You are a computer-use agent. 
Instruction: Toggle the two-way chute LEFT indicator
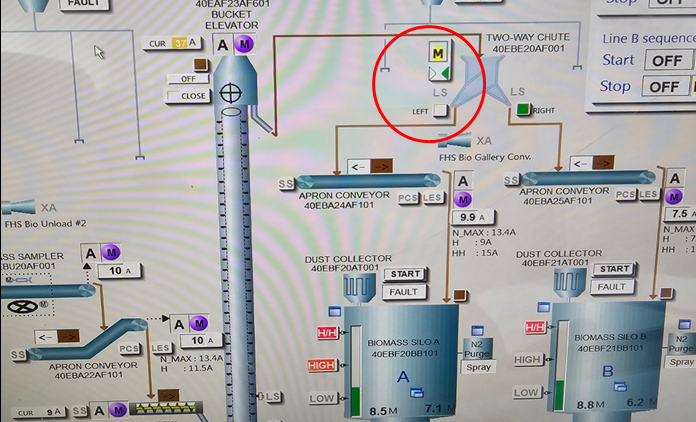(441, 111)
